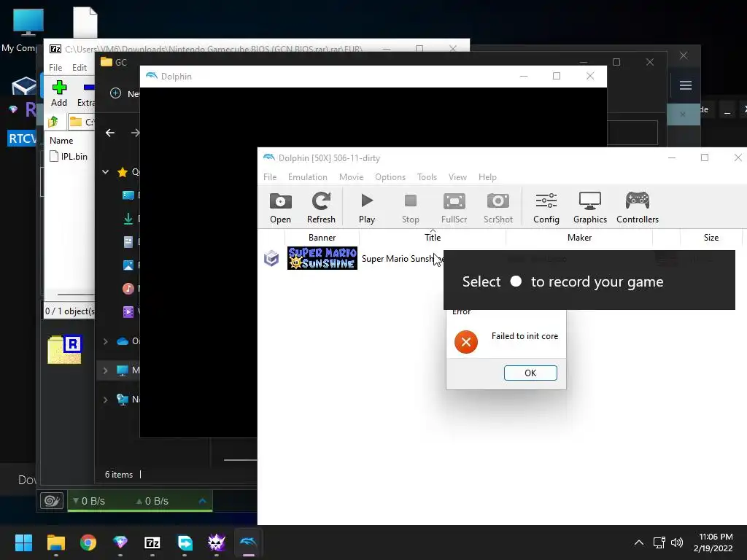
Task: Collapse Quick access tree in explorer
Action: coord(105,172)
